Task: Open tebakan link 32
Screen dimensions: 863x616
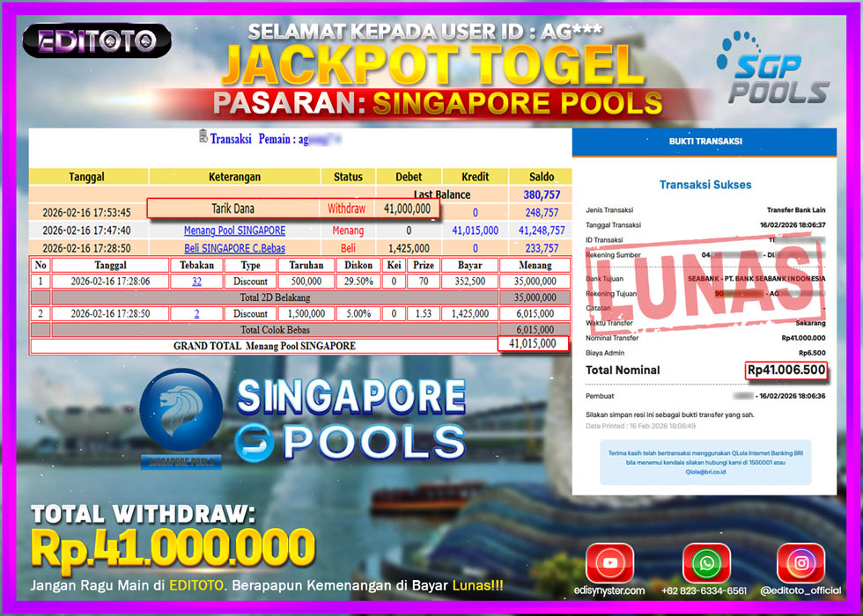Action: 196,281
